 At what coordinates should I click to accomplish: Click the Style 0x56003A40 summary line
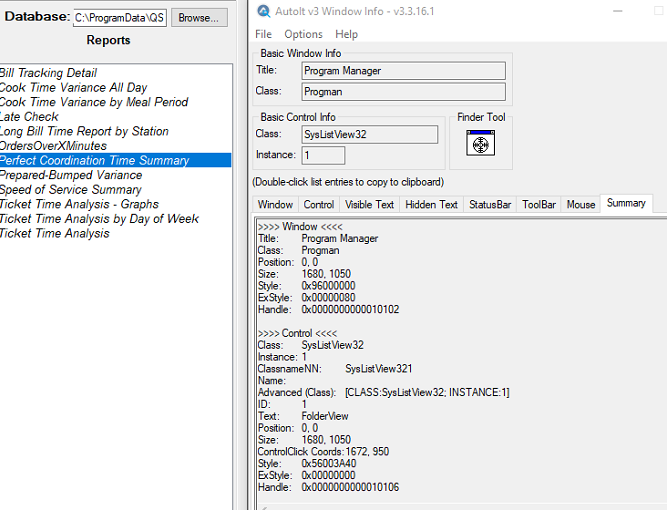(x=307, y=464)
